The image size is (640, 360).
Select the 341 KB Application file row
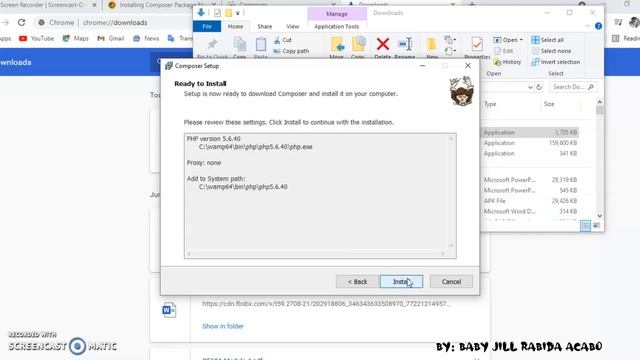pyautogui.click(x=530, y=153)
